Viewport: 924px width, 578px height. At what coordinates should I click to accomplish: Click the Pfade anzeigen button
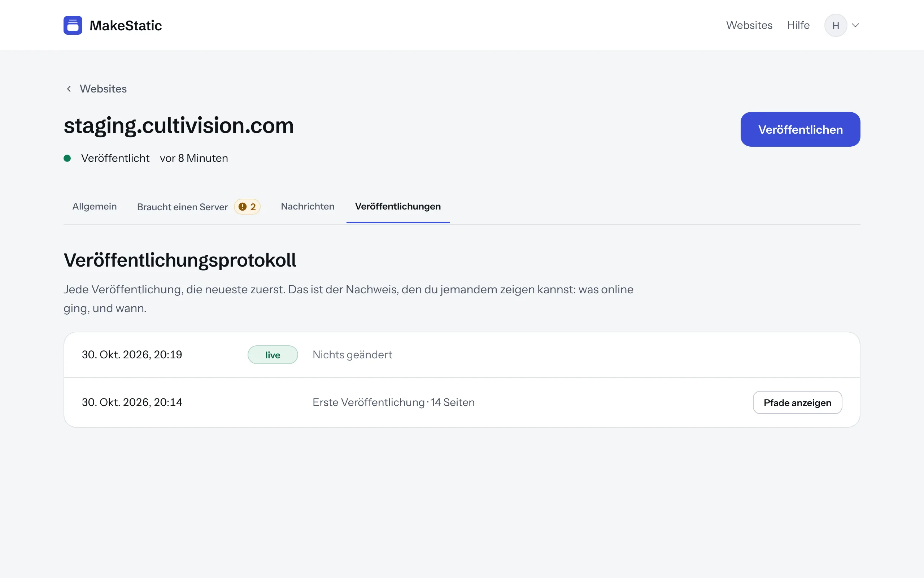click(797, 402)
